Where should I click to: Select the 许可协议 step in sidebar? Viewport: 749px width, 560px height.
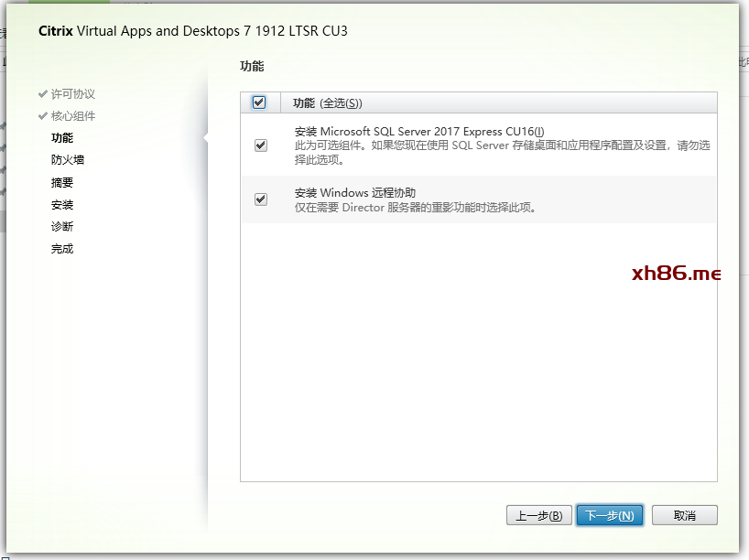pos(73,94)
